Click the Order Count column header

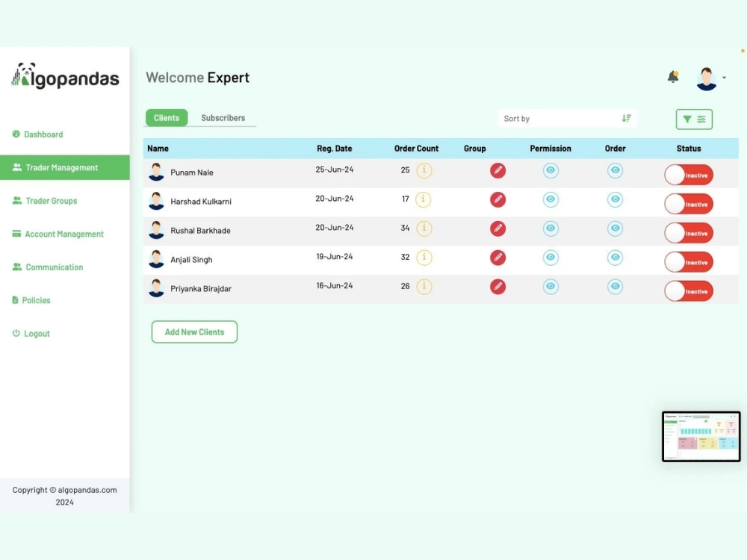[x=416, y=149]
